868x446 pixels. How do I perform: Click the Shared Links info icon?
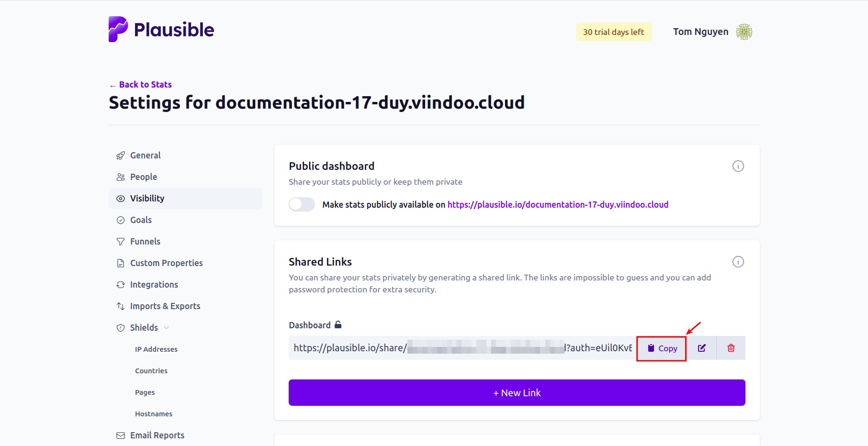point(738,262)
